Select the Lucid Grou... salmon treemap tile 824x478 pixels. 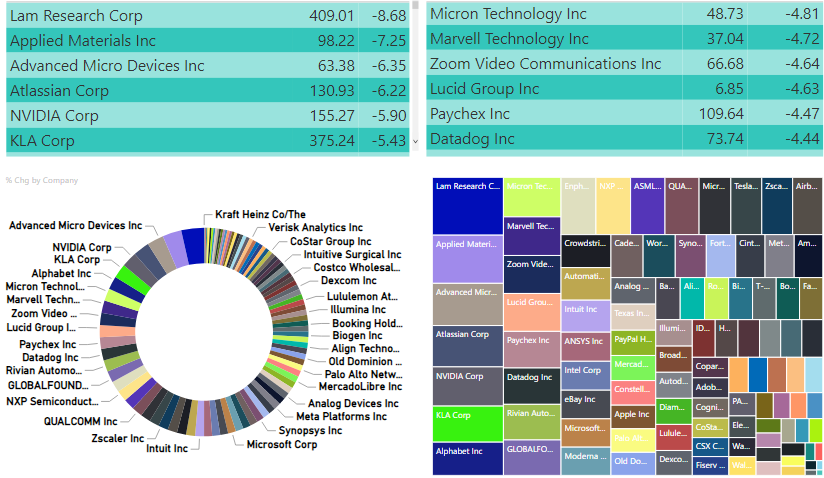tap(532, 313)
